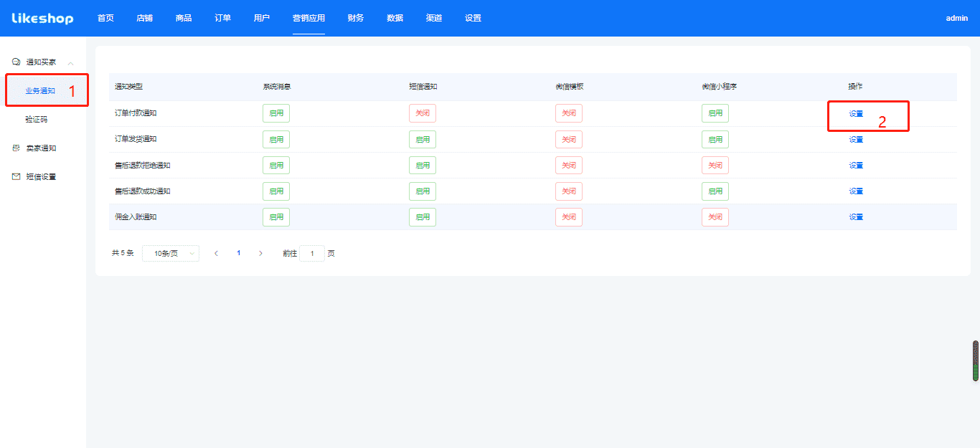
Task: Go to next page with right arrow
Action: pos(260,253)
